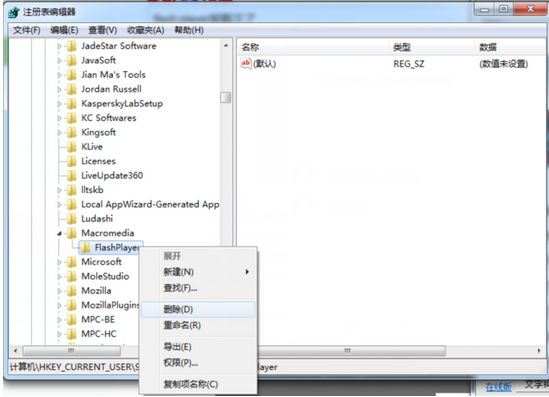Click the JavaSoft folder icon
The width and height of the screenshot is (549, 397).
click(x=71, y=60)
